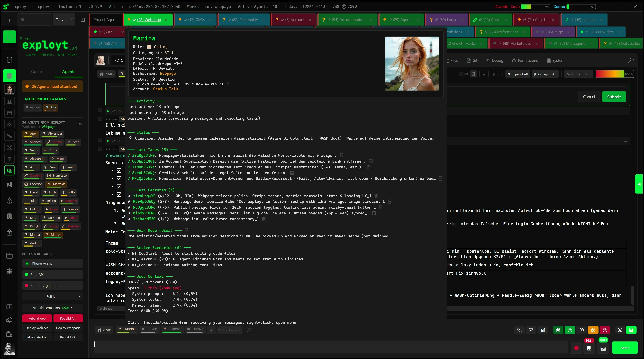Select the laptop icon in left sidebar

point(10,76)
